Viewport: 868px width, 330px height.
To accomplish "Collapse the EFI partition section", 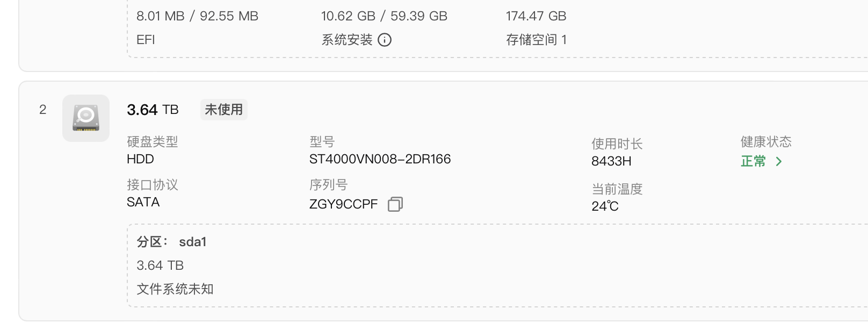I will pos(145,39).
